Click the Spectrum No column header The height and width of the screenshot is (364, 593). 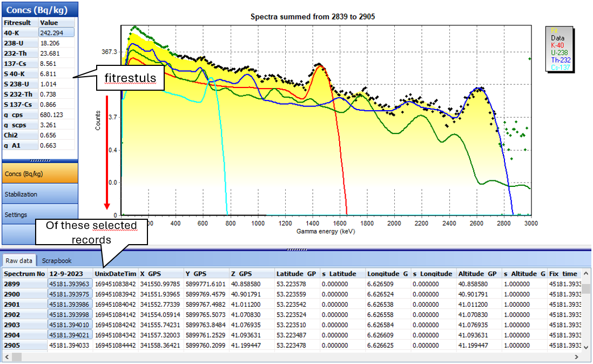tap(24, 274)
